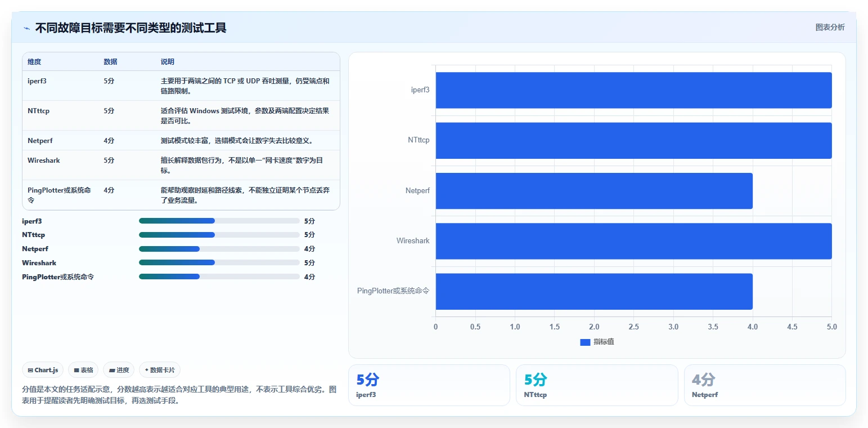Click the PingPlotter或系统命令 progress bar
The width and height of the screenshot is (868, 428).
219,277
